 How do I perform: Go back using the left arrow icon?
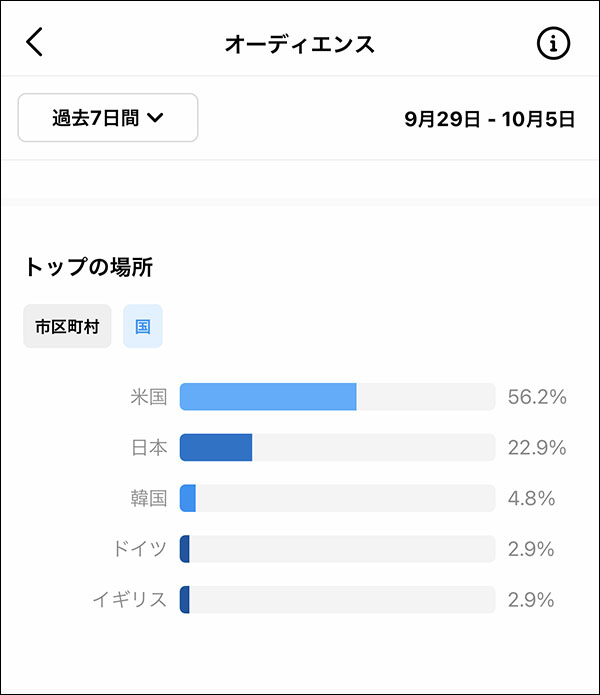34,42
